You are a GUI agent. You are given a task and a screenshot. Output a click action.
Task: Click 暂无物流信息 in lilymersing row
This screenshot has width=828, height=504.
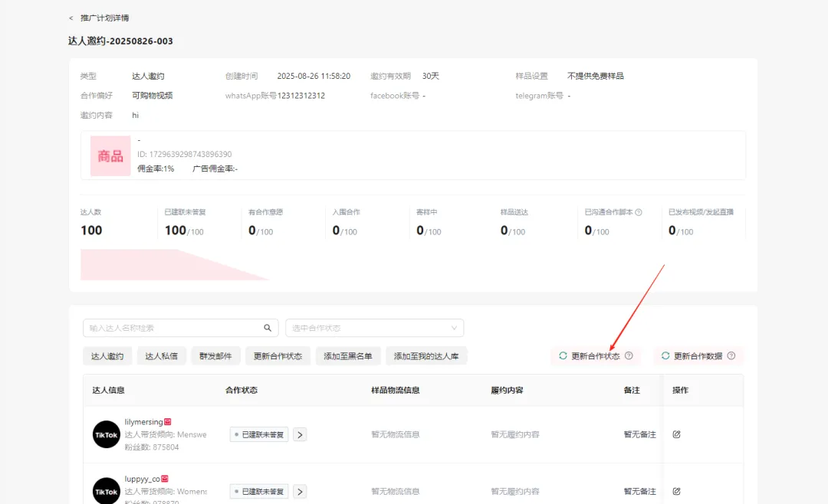click(x=395, y=434)
